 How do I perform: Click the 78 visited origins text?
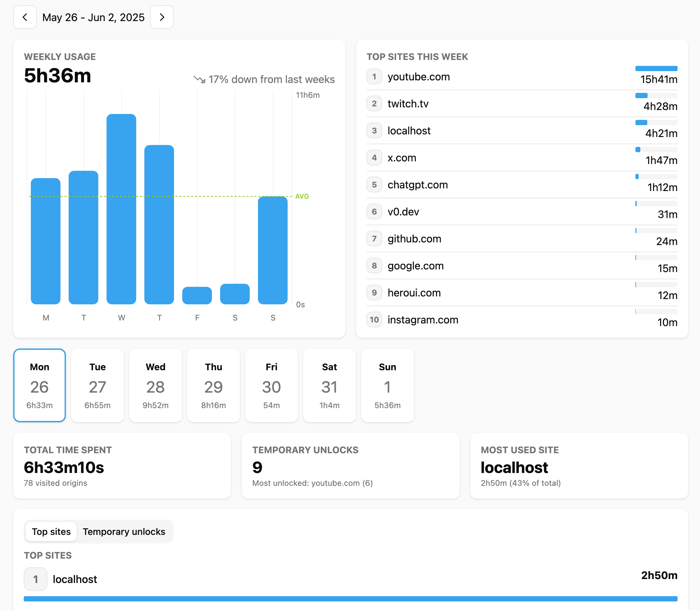(55, 483)
